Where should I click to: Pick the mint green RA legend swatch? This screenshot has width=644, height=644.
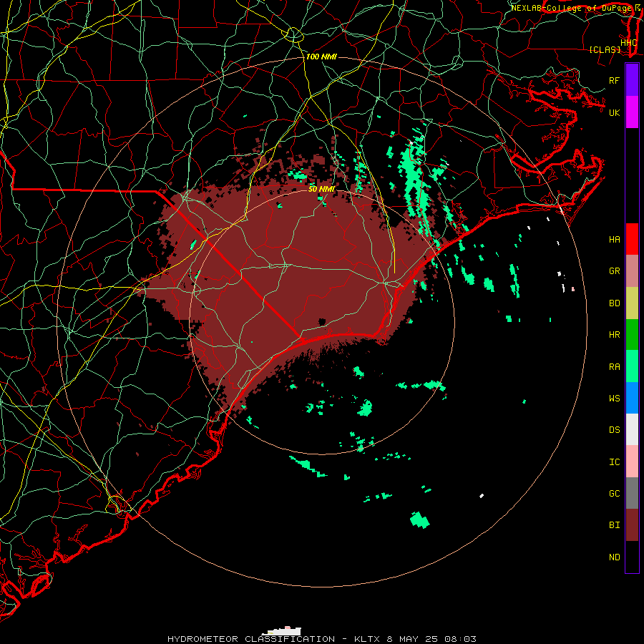tap(632, 366)
